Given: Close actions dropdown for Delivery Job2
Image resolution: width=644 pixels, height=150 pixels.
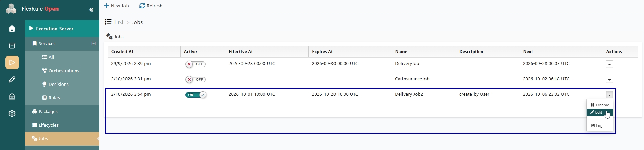Looking at the screenshot, I should coord(609,95).
